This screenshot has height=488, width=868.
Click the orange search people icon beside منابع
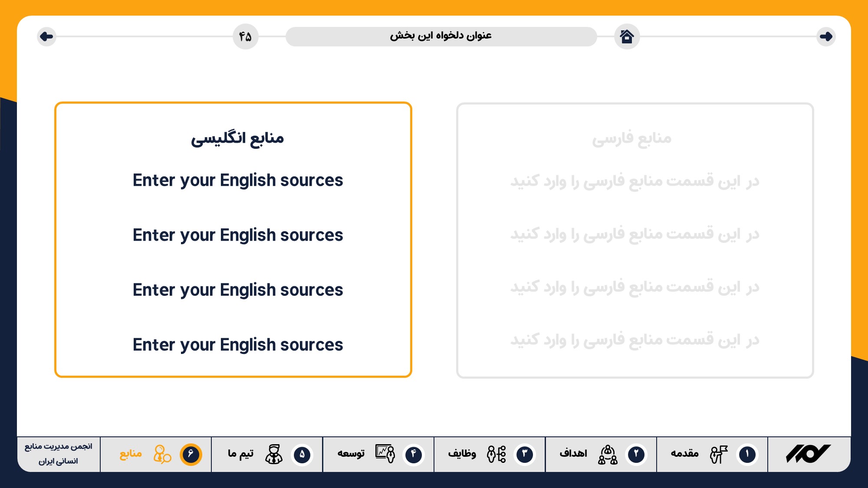coord(162,454)
